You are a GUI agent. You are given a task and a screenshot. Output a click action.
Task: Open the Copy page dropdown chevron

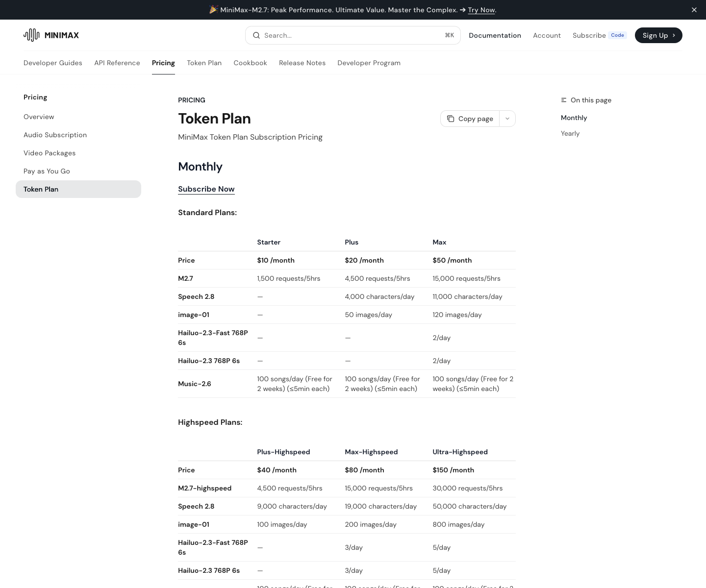point(507,119)
